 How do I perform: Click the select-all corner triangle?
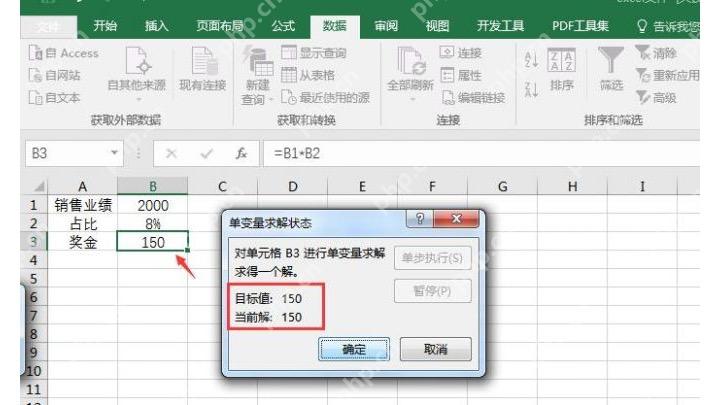37,186
